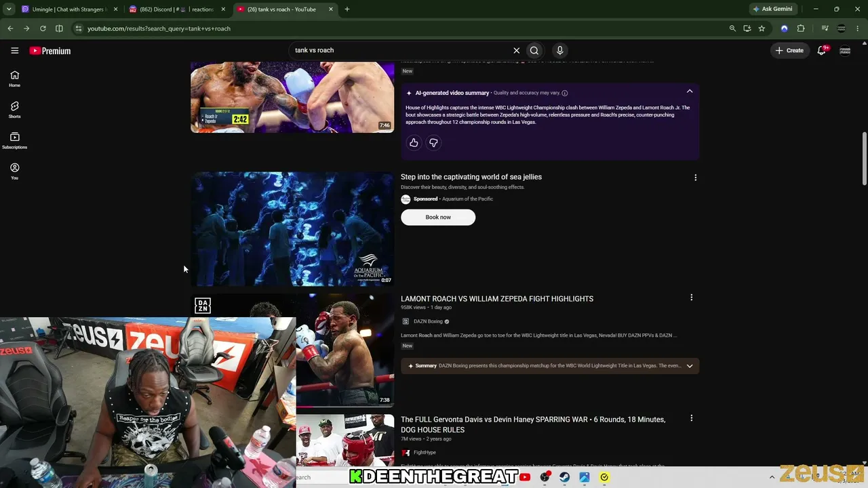Open the Aquarium of the Pacific avatar

406,199
